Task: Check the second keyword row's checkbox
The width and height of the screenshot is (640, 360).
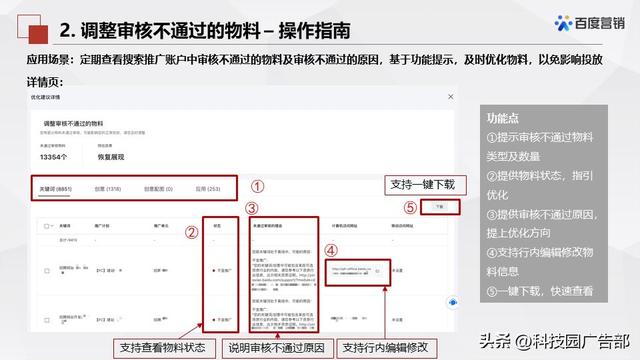Action: 47,320
